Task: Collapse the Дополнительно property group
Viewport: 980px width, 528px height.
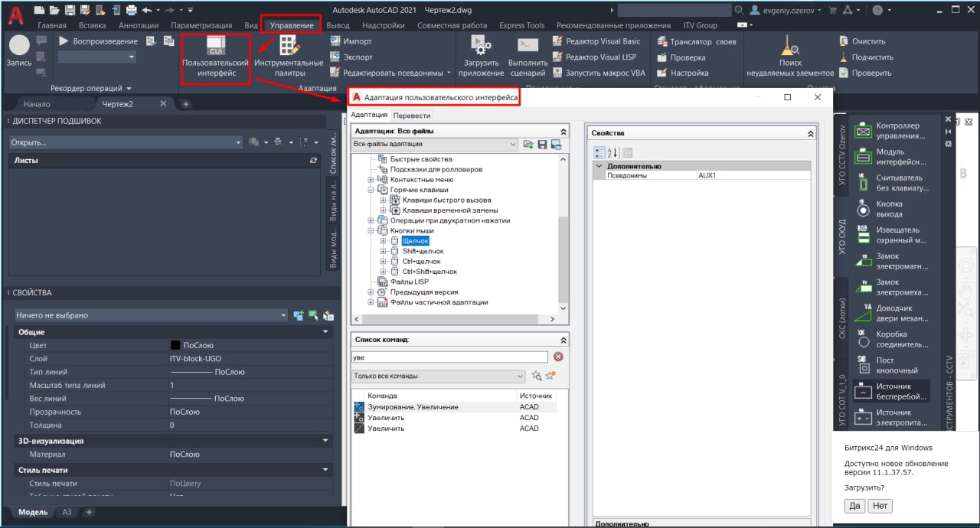Action: [599, 166]
